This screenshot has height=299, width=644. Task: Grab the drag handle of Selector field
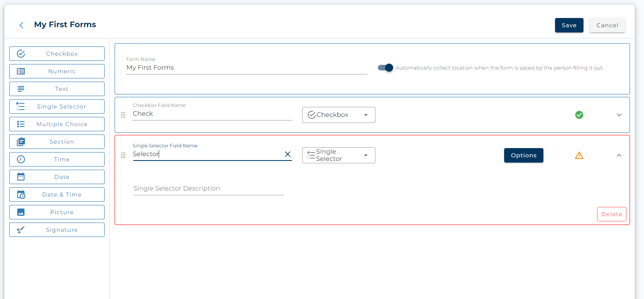(x=123, y=155)
